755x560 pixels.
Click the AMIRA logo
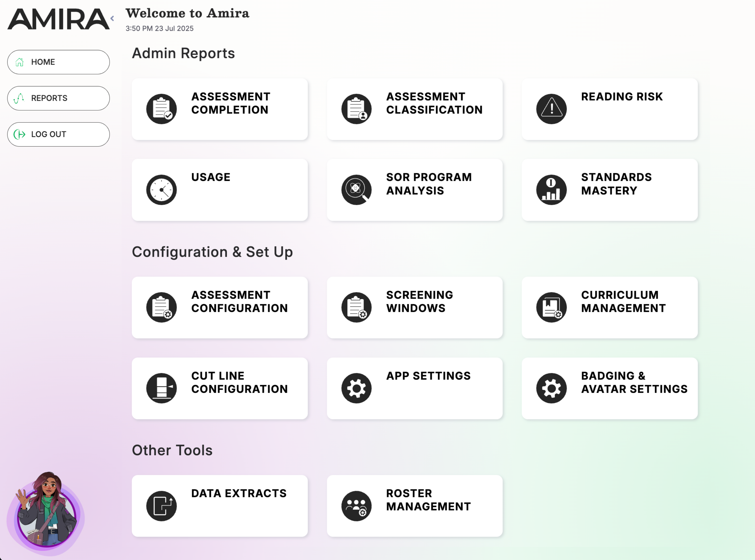[x=58, y=19]
